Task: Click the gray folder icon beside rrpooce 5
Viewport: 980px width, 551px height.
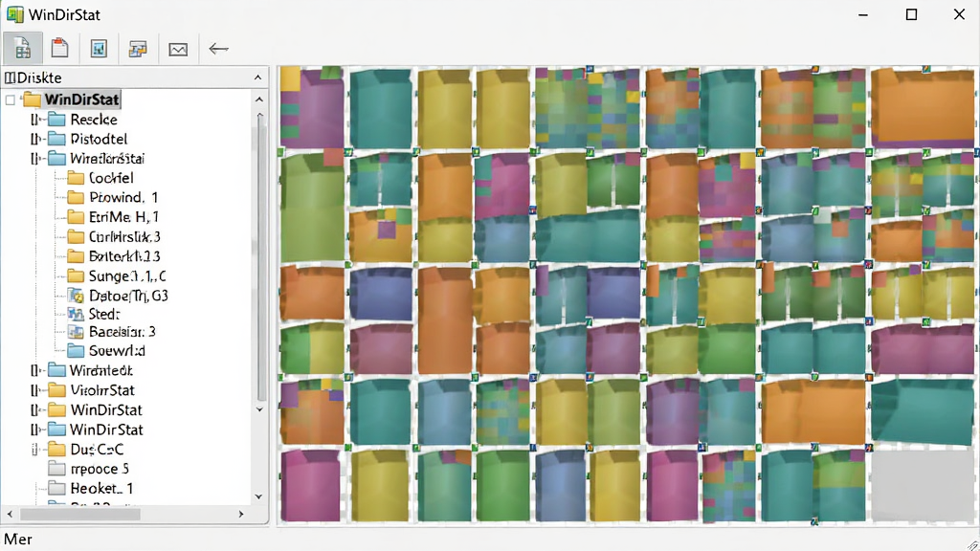Action: pos(56,469)
